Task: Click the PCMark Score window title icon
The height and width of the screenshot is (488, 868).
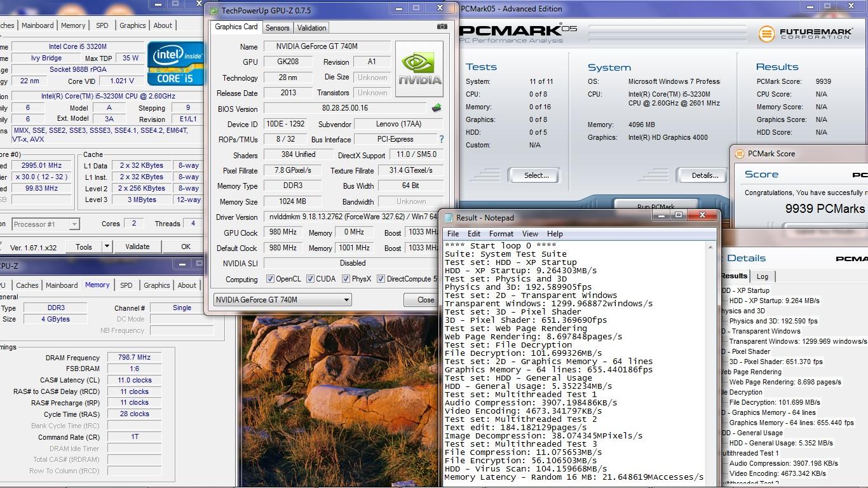Action: pos(739,153)
